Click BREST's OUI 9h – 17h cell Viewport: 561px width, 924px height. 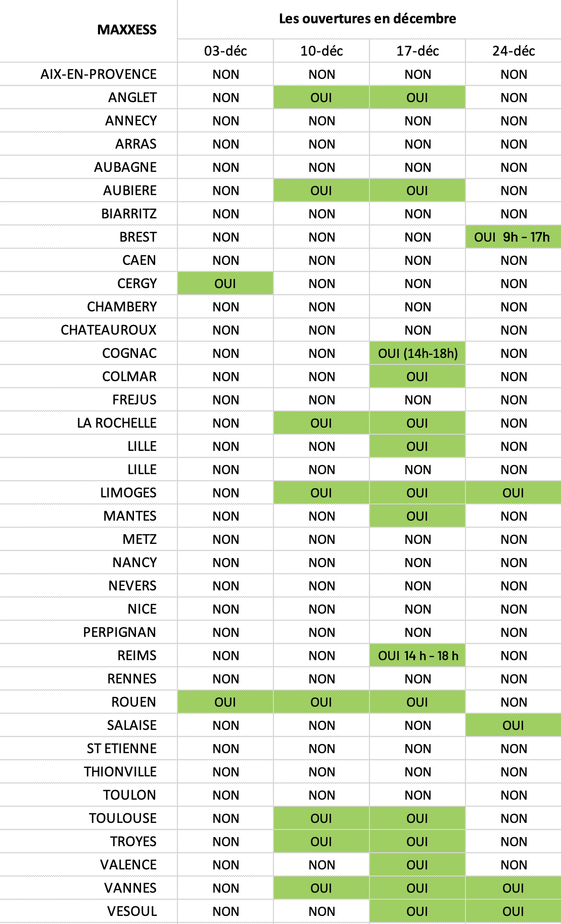click(x=513, y=237)
